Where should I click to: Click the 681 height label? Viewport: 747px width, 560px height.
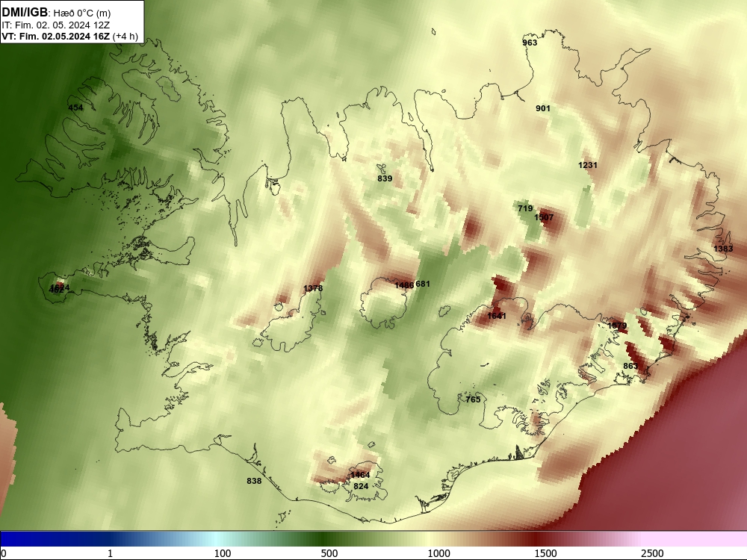pos(423,284)
